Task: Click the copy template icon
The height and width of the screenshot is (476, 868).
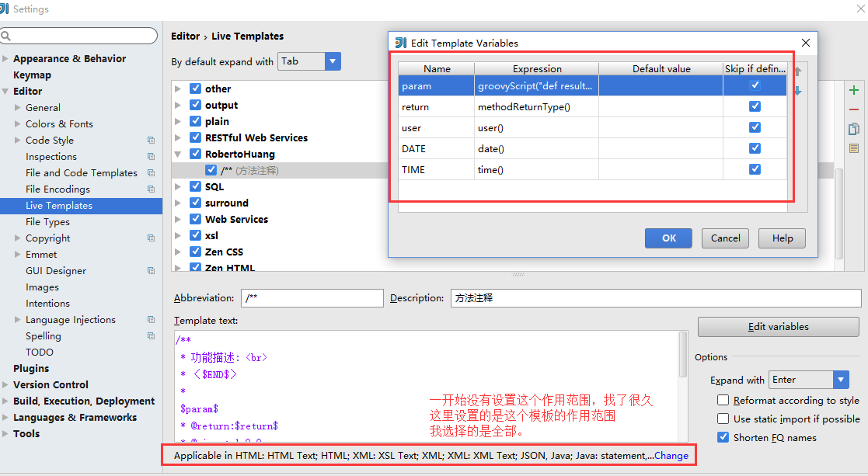Action: click(853, 129)
